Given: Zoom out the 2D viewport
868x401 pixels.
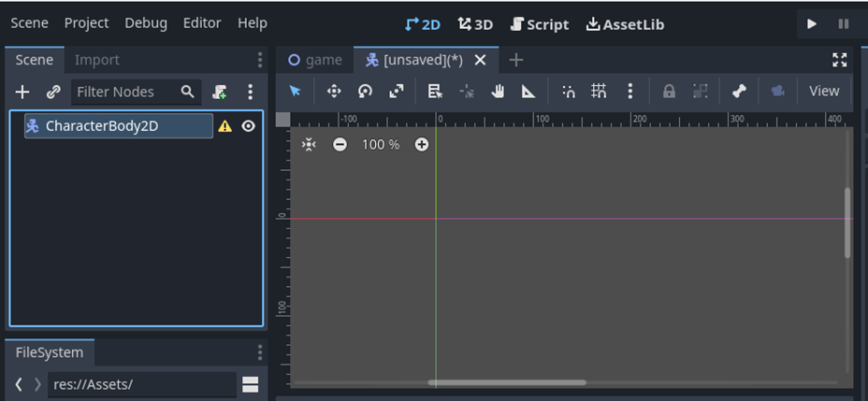Looking at the screenshot, I should point(340,145).
